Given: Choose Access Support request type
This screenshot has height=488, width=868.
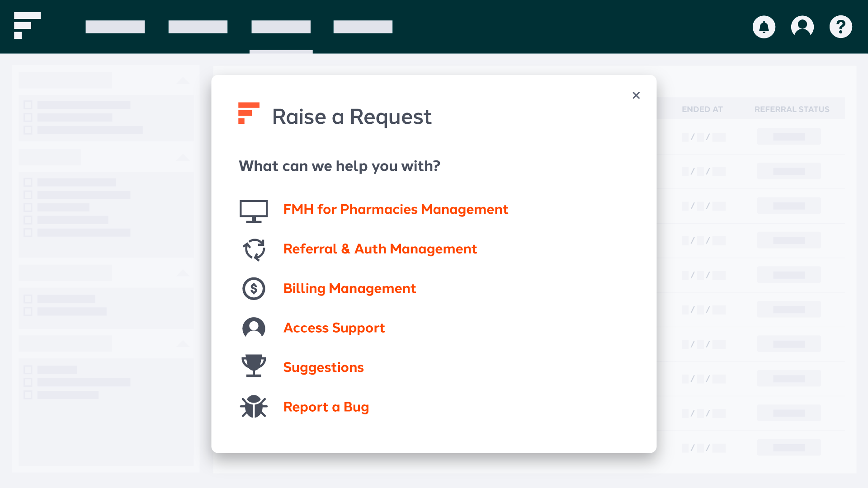Looking at the screenshot, I should pos(334,328).
